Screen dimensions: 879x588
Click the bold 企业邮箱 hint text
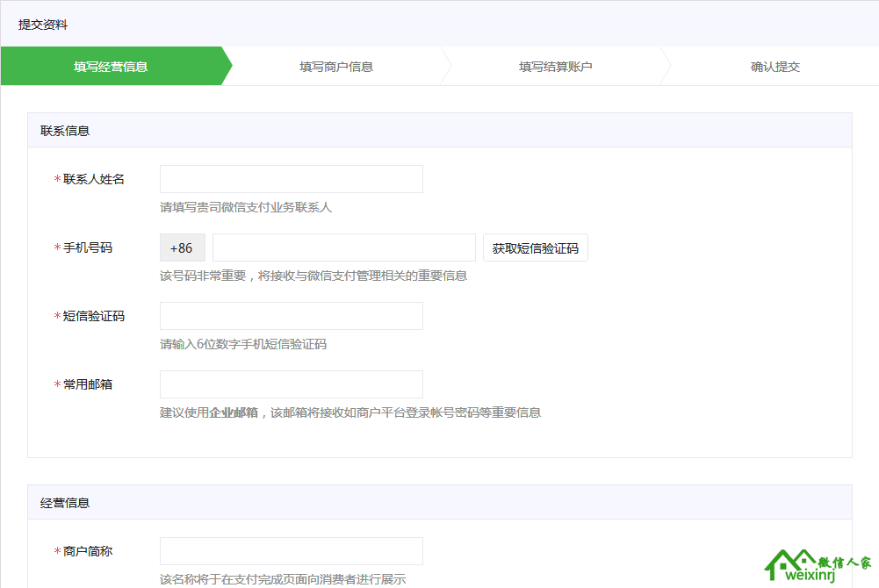[x=234, y=412]
